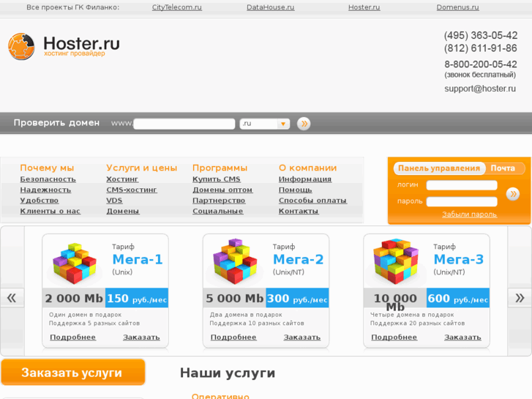Click the (495) 363-05-42 phone number
This screenshot has height=399, width=532.
[481, 35]
